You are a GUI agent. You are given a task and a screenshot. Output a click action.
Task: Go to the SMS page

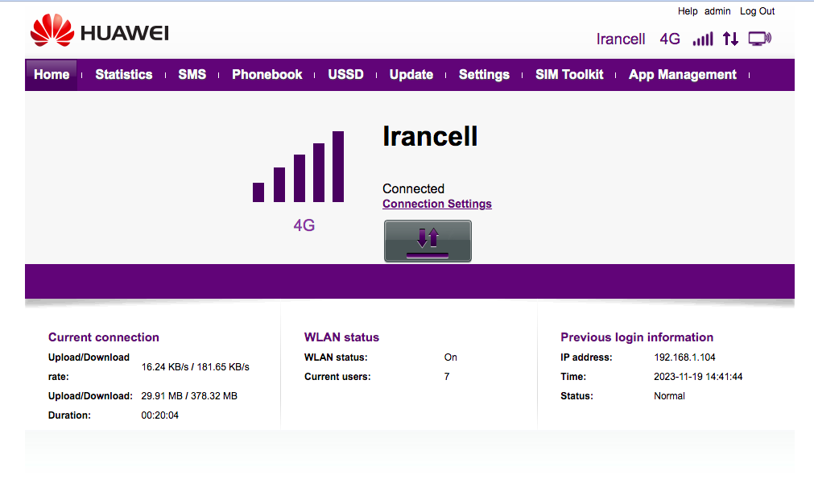click(x=192, y=75)
